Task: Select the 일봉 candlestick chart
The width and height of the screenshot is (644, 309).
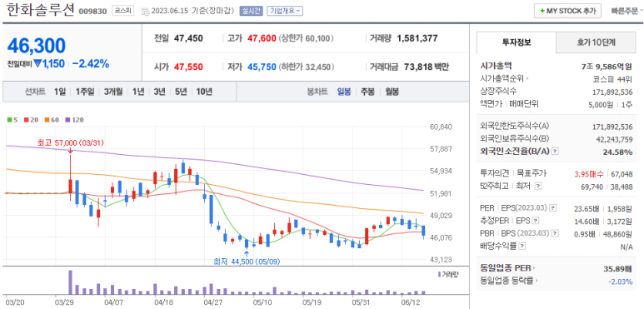Action: 344,92
